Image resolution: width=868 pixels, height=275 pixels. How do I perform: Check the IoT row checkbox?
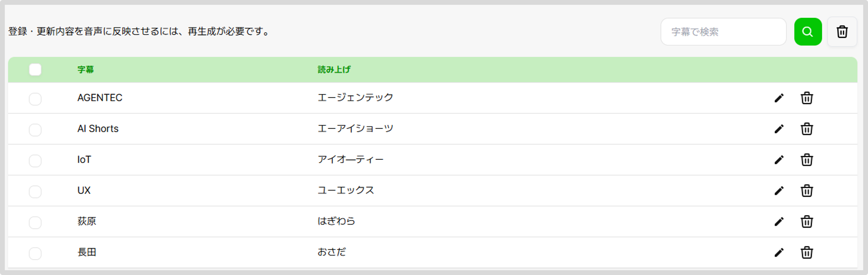(x=35, y=161)
